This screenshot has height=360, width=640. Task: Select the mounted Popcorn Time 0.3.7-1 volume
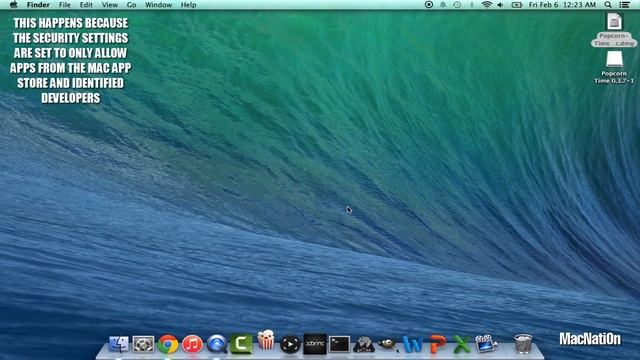[x=614, y=67]
